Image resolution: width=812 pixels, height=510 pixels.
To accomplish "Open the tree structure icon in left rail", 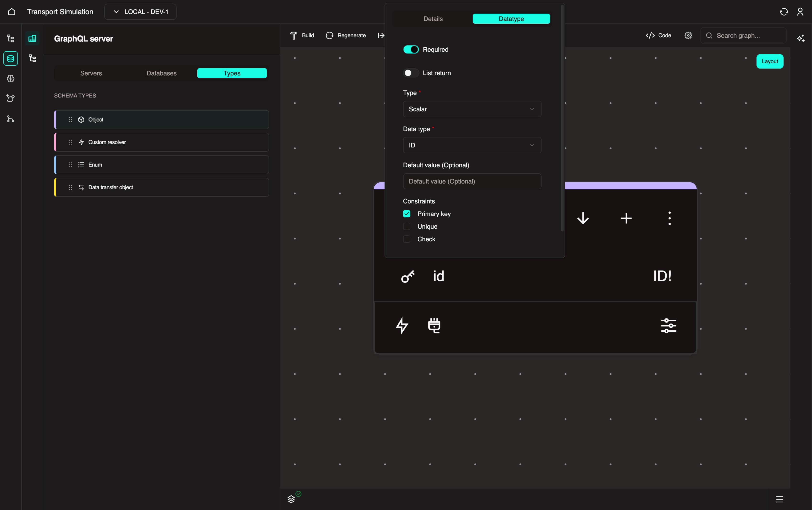I will pyautogui.click(x=11, y=38).
